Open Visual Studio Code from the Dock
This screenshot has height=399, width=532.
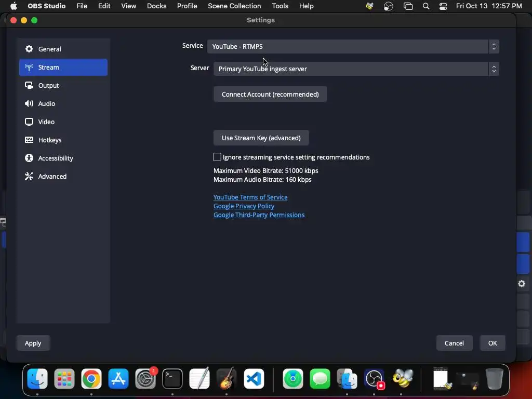254,378
